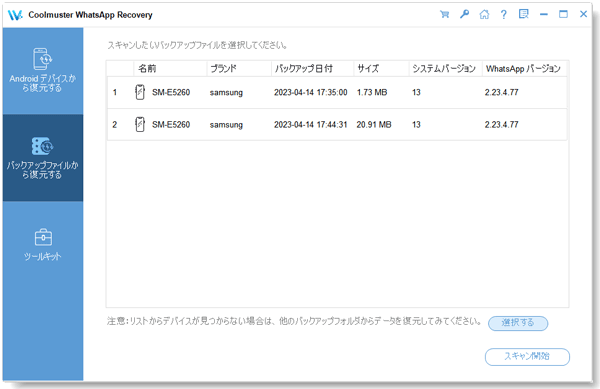
Task: Switch to バックアップファイルから復元する tab
Action: (x=43, y=158)
